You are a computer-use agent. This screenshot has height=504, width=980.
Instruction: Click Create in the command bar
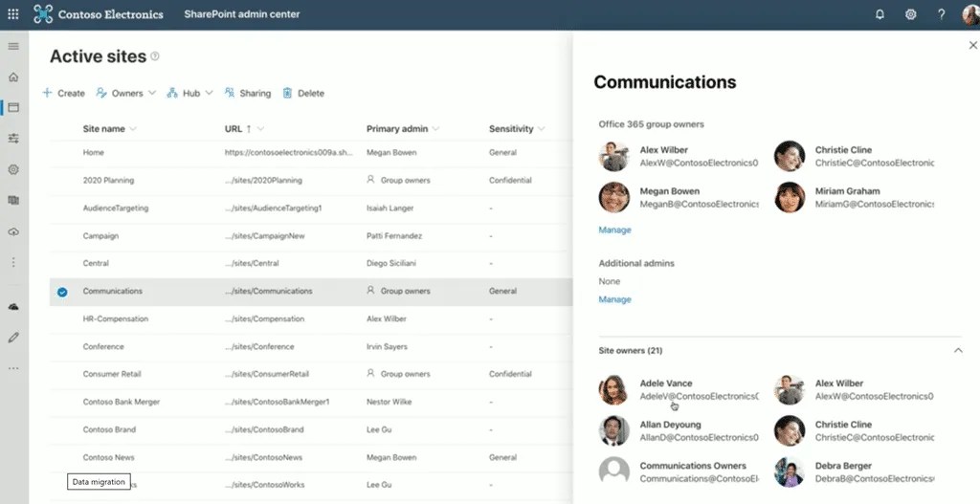click(x=64, y=93)
